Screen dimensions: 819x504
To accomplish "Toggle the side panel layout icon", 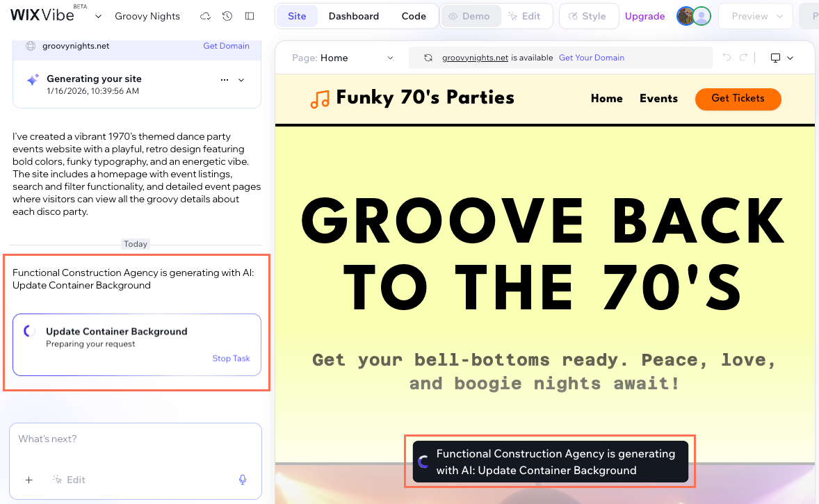I will click(250, 15).
